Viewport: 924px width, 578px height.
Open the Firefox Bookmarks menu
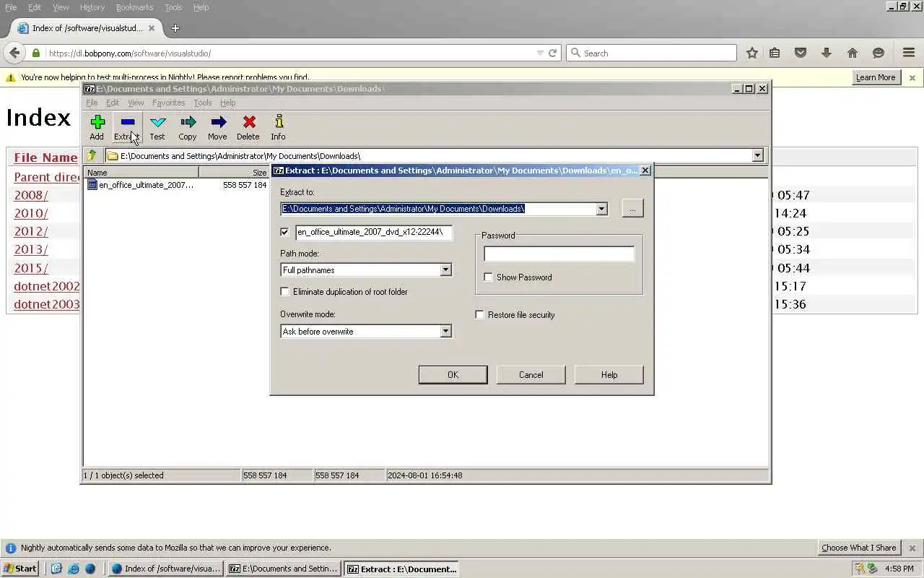point(134,7)
